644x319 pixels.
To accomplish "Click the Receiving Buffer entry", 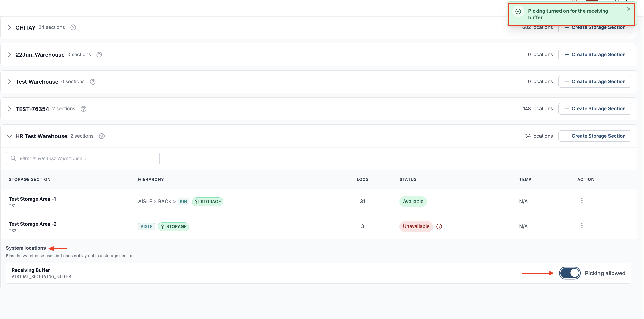I will (318, 273).
